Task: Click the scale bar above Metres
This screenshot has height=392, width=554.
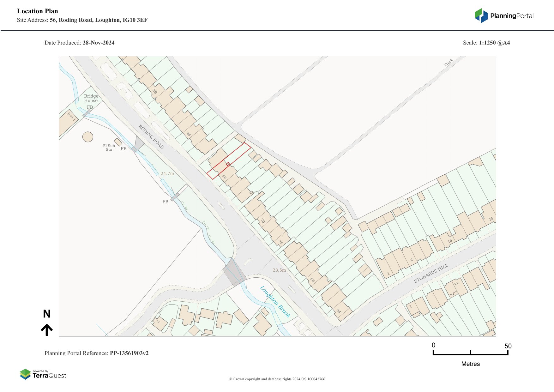Action: (x=470, y=353)
